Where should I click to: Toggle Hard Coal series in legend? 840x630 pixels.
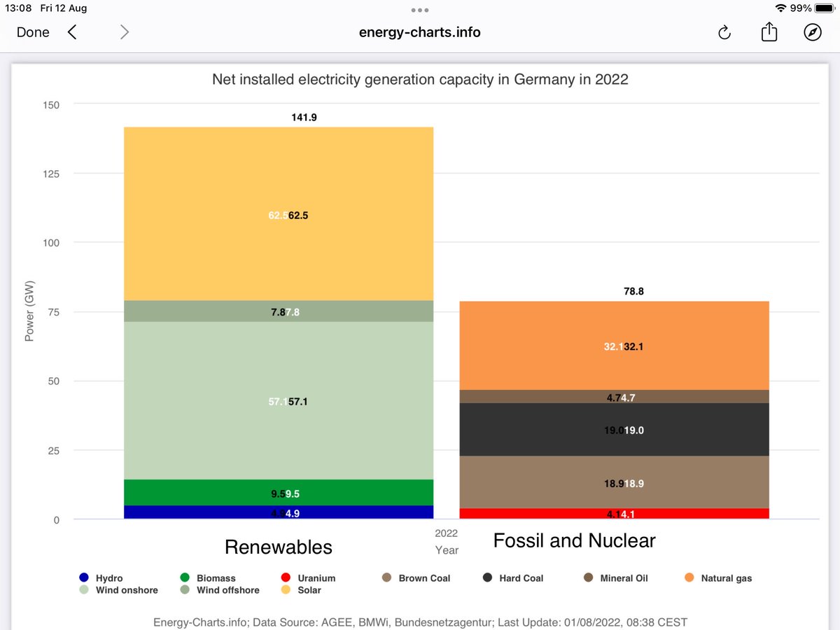click(x=512, y=578)
